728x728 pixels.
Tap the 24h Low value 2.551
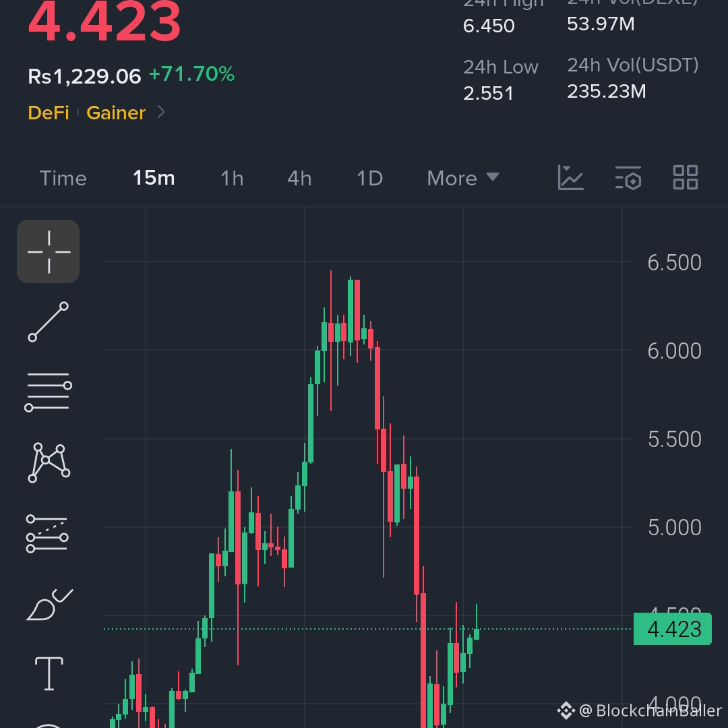[489, 93]
